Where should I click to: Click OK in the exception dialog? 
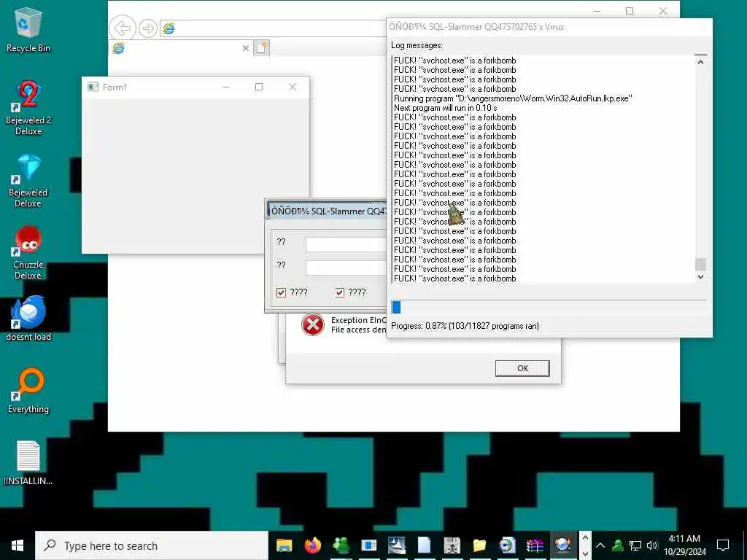tap(522, 368)
